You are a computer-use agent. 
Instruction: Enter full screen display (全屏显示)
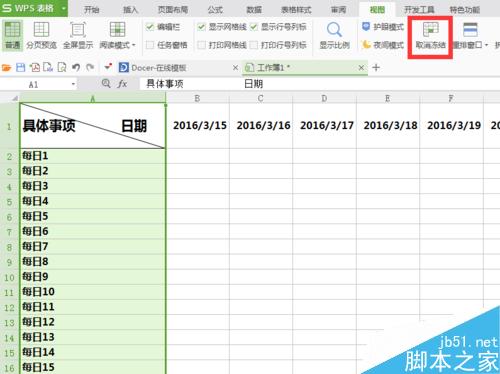78,35
